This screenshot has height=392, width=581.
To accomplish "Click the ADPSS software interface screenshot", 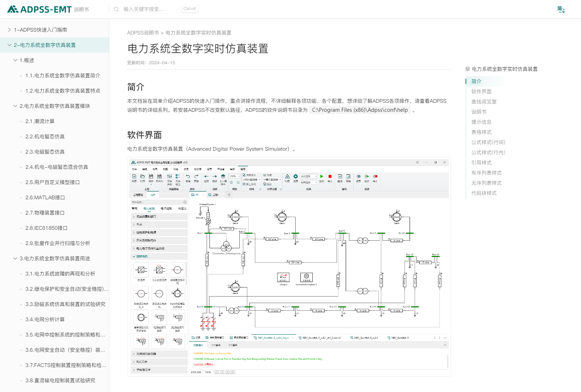I will 289,267.
